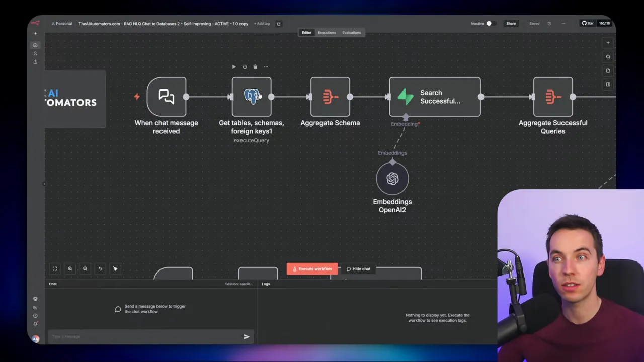Screen dimensions: 644x362
Task: Run the workflow via the play icon
Action: [234, 66]
